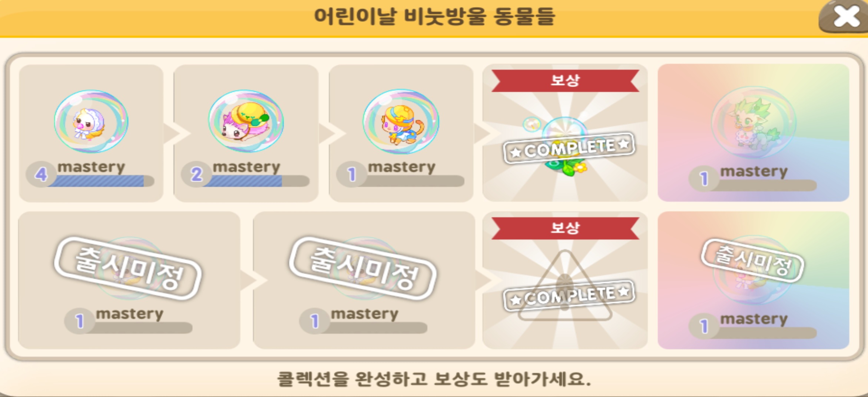Click the arrow between the two unreleased cards
Screen dimensions: 868x397
(249, 280)
